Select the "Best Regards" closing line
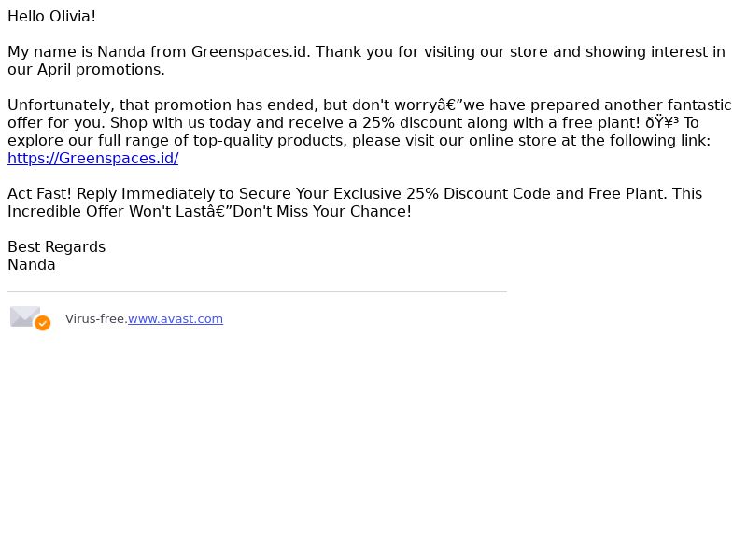 57,246
